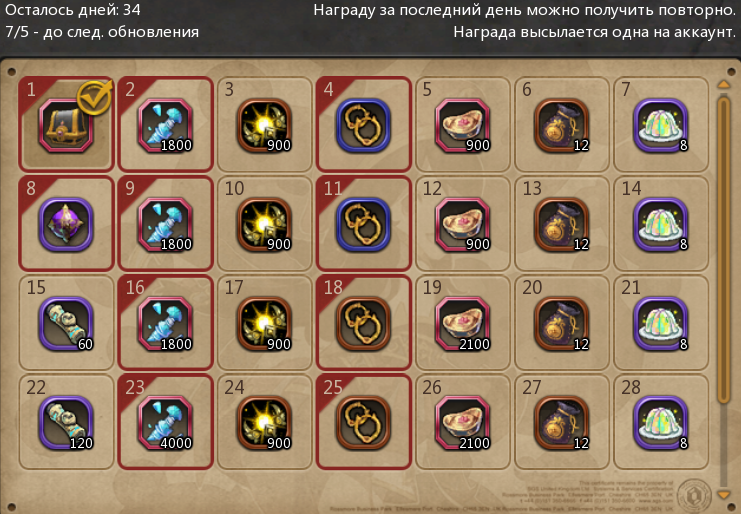The width and height of the screenshot is (741, 514).
Task: Click the day 22 scroll reward (120)
Action: coord(66,423)
